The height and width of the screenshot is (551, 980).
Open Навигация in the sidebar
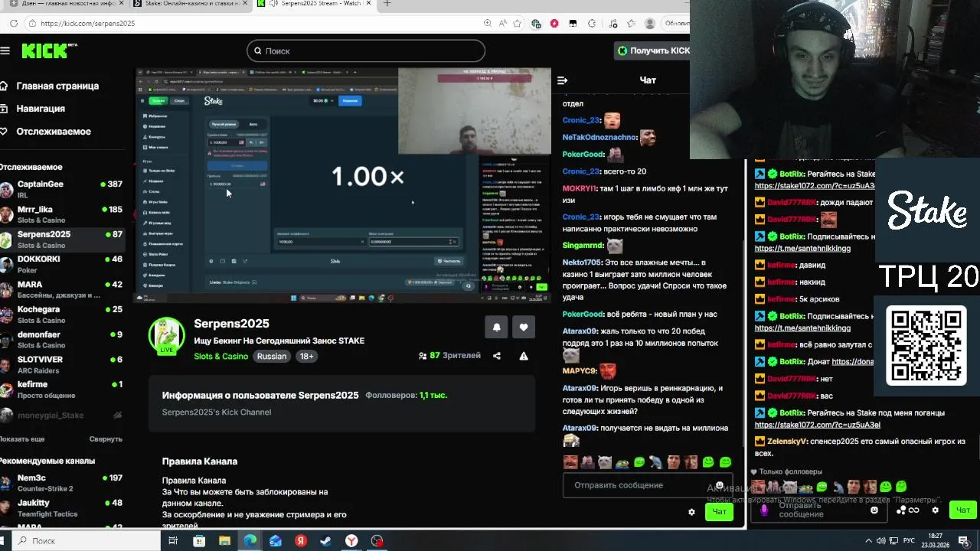pyautogui.click(x=34, y=109)
